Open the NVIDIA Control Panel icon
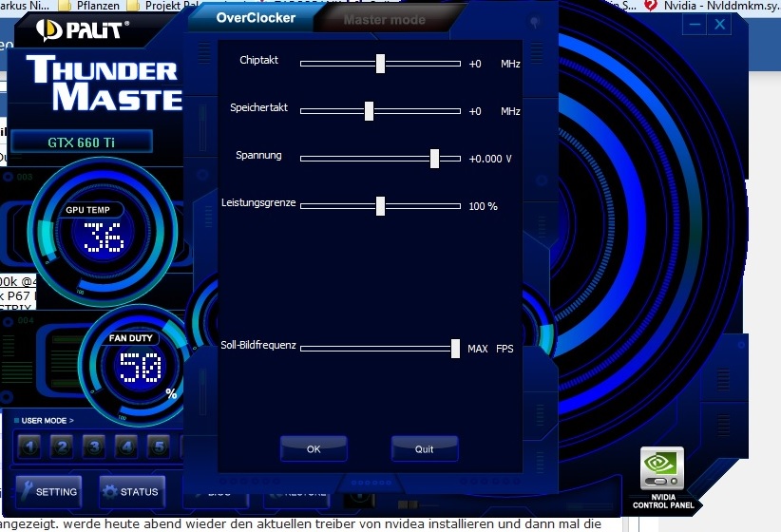 [x=662, y=477]
